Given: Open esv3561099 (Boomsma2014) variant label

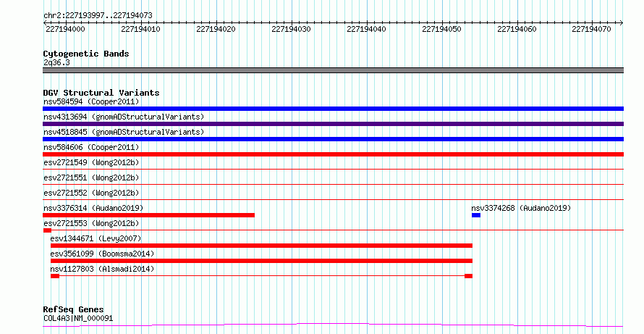Looking at the screenshot, I should click(x=102, y=254).
